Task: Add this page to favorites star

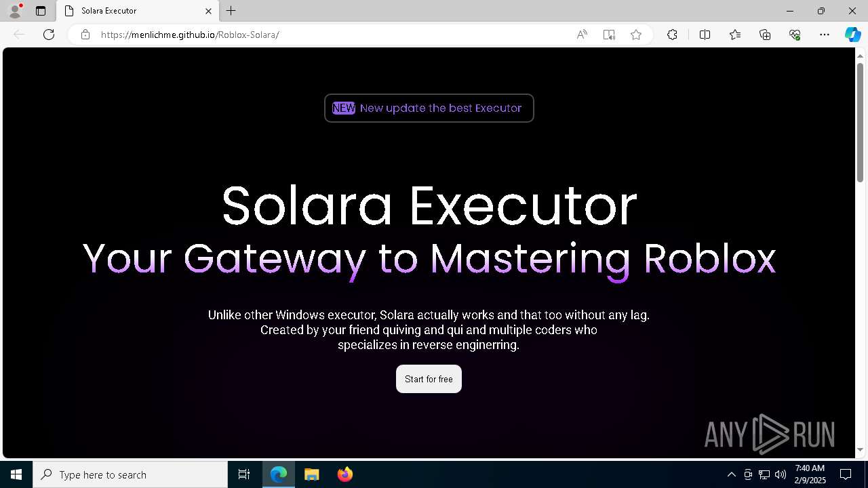Action: click(636, 35)
